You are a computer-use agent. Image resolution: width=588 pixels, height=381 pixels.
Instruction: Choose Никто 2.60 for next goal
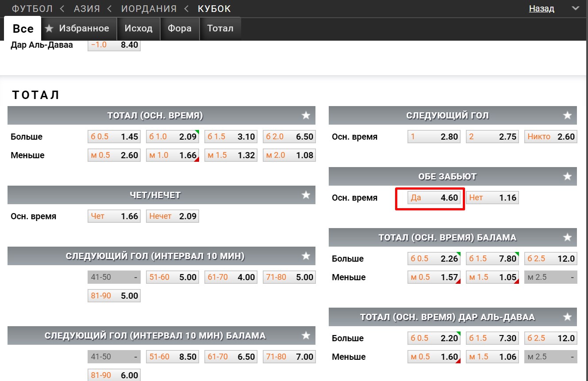(550, 137)
